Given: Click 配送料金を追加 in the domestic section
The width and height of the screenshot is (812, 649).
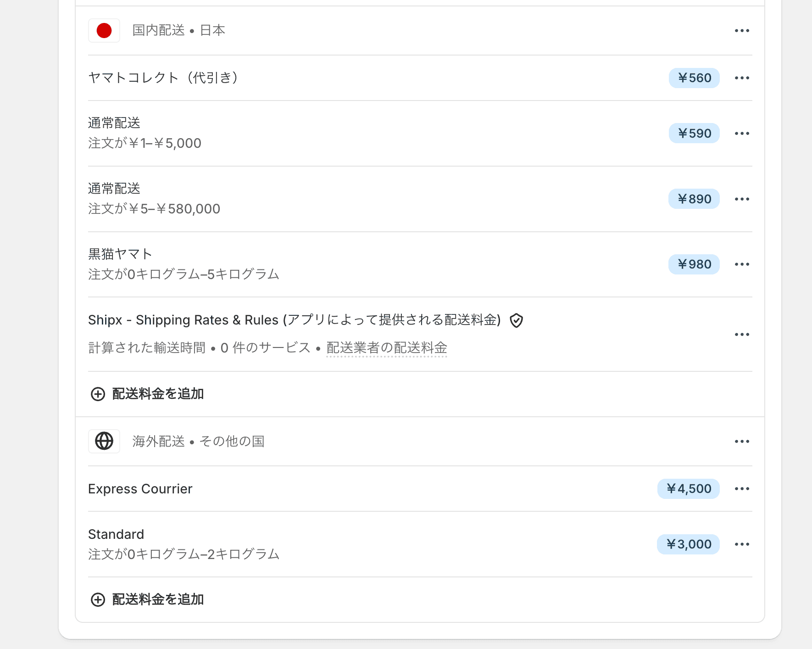Looking at the screenshot, I should click(x=157, y=394).
